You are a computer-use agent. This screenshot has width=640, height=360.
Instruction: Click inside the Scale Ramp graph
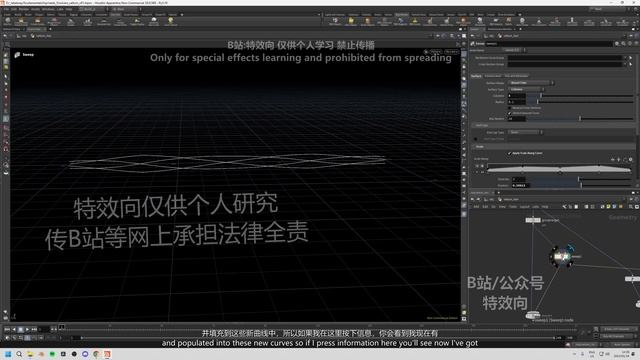click(559, 169)
